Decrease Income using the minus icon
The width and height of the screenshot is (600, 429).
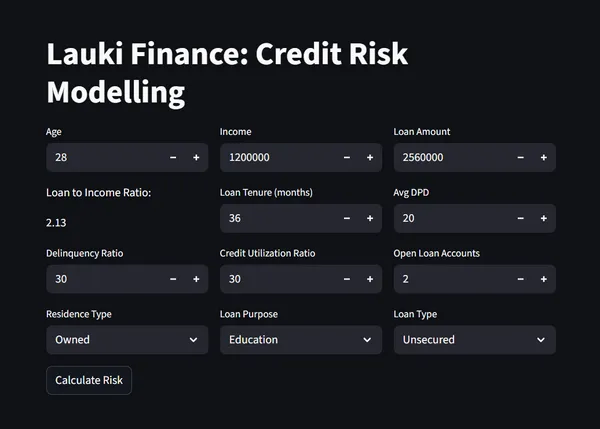click(x=347, y=158)
